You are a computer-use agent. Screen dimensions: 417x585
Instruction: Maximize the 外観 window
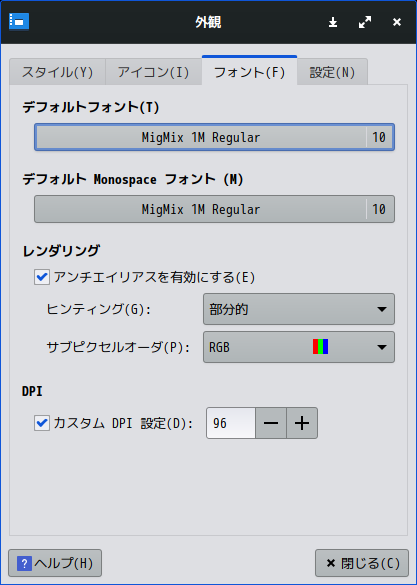tap(365, 22)
